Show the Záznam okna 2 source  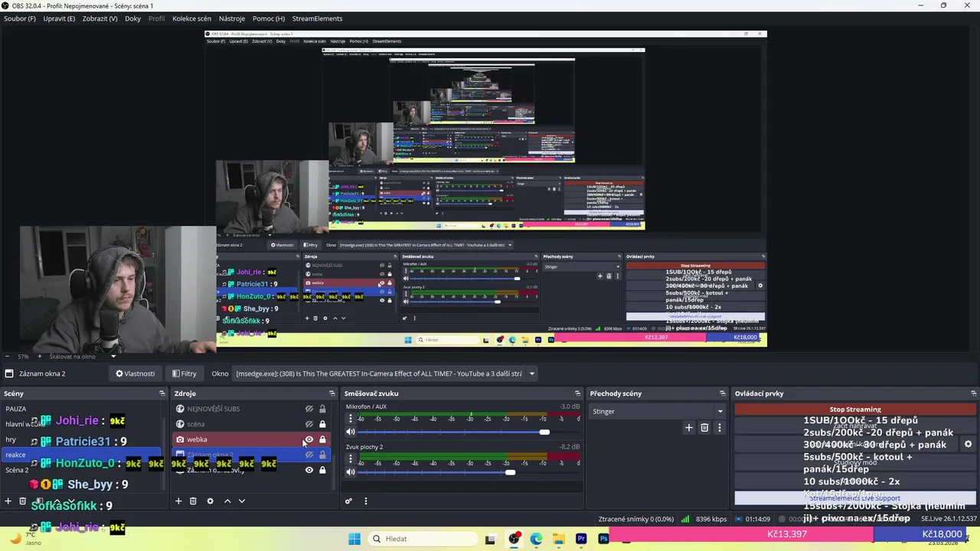[309, 455]
